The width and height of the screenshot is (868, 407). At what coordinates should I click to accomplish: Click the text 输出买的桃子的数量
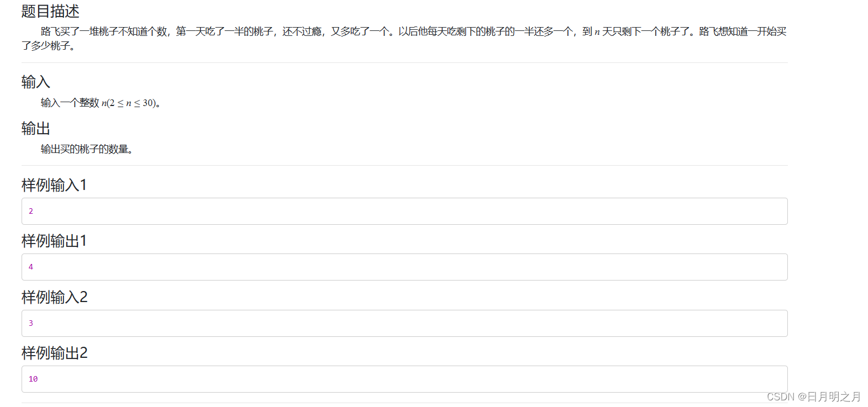point(87,149)
